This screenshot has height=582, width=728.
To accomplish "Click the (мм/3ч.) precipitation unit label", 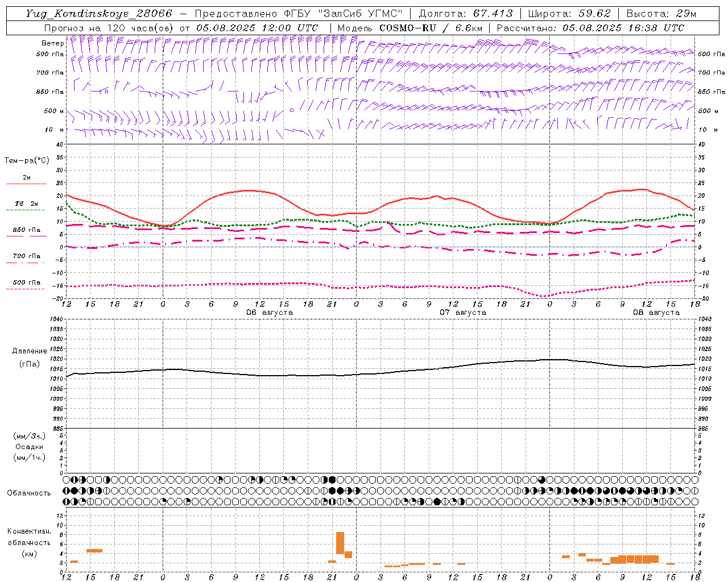I will click(x=30, y=436).
